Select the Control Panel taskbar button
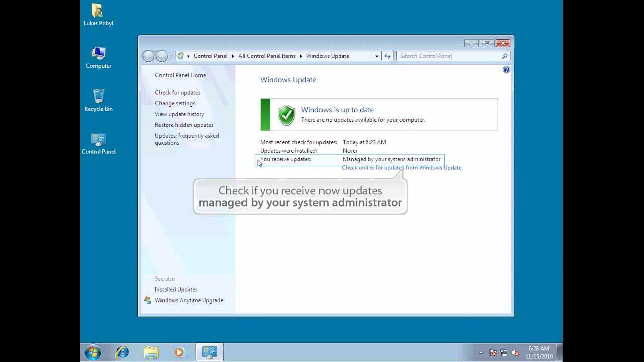The width and height of the screenshot is (644, 362). pyautogui.click(x=209, y=352)
